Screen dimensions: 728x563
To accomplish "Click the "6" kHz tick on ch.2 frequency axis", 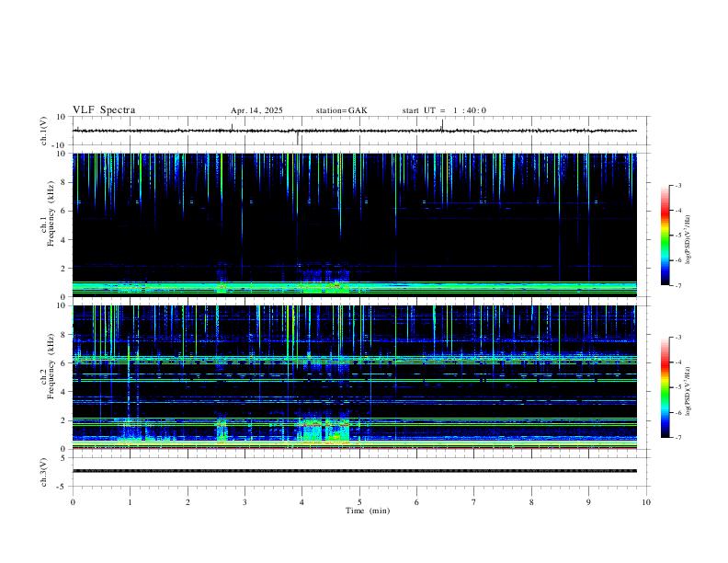I will (x=63, y=363).
